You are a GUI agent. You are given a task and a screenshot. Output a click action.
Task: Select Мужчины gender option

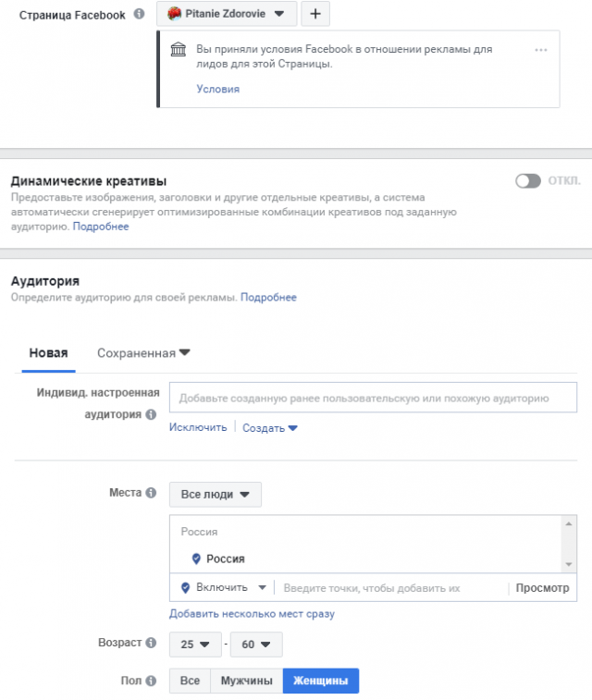click(246, 681)
